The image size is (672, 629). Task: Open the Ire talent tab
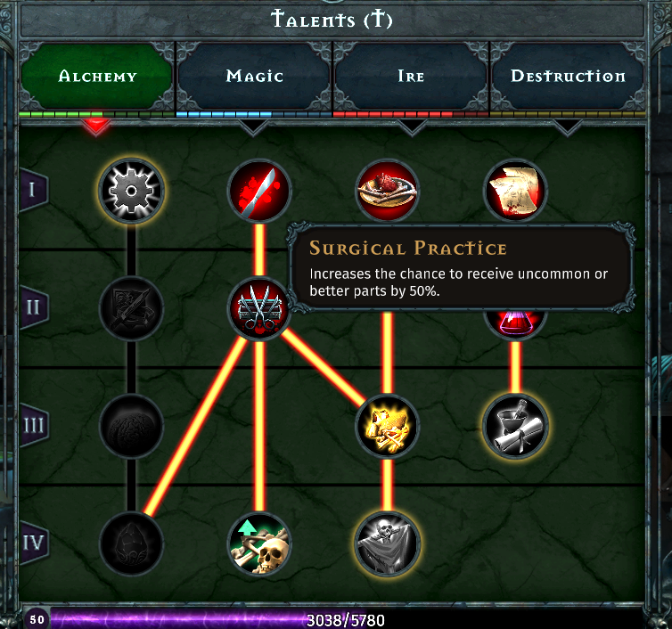point(411,76)
